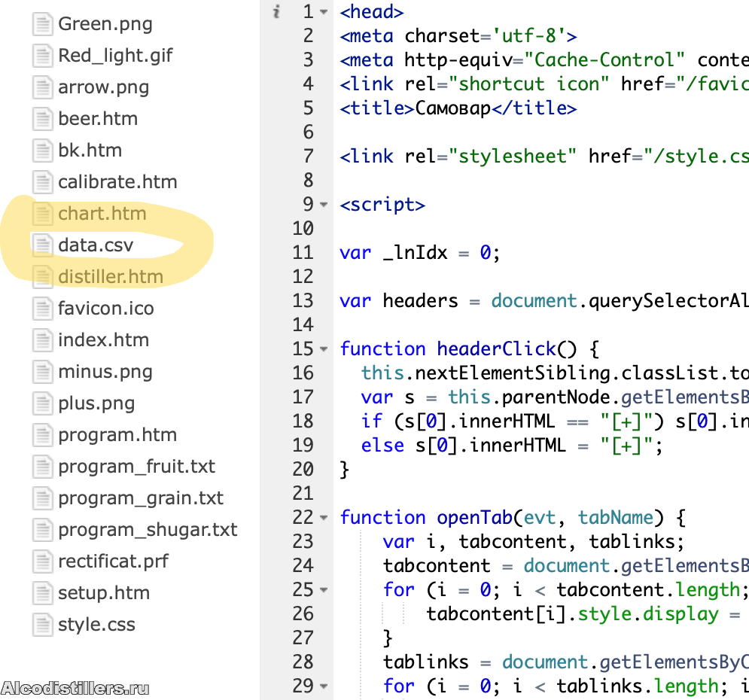Open program.htm from the file list
Image resolution: width=749 pixels, height=700 pixels.
pos(117,435)
